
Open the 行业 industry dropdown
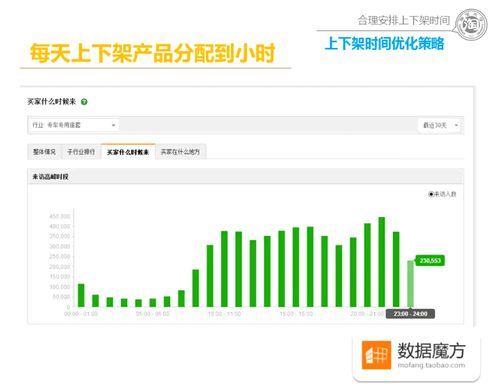click(x=73, y=125)
